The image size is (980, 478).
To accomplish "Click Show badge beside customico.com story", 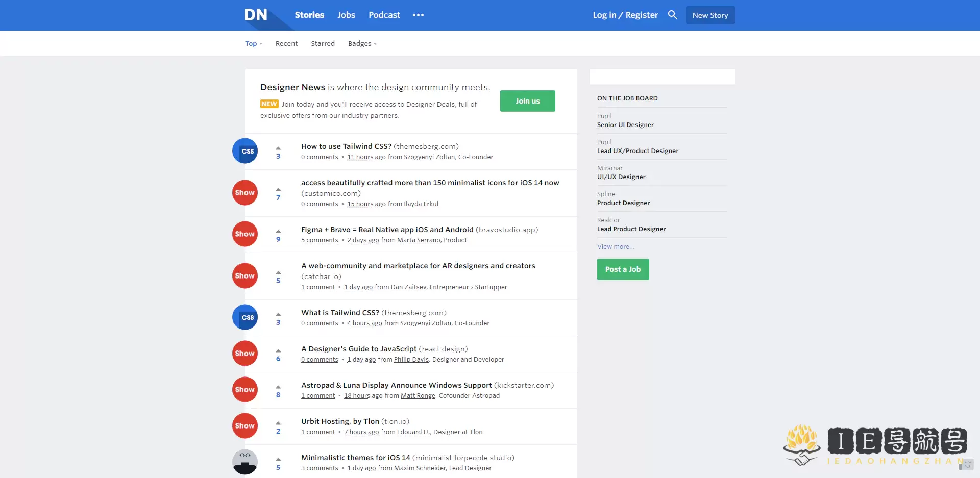I will click(245, 193).
